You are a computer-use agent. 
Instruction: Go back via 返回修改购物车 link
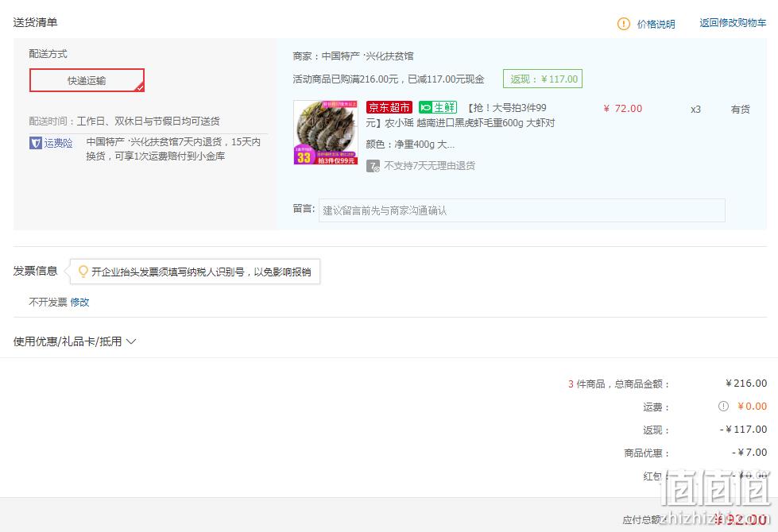click(x=733, y=23)
